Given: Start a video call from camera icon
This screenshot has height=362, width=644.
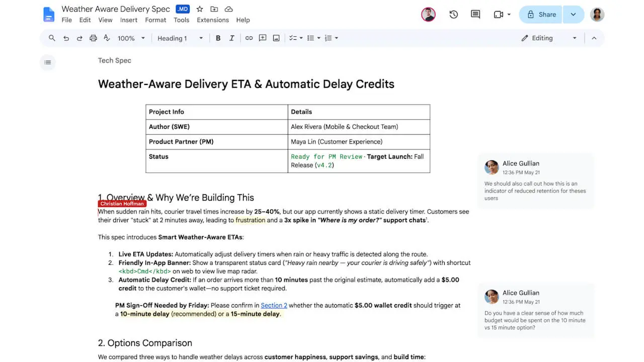Looking at the screenshot, I should [499, 15].
